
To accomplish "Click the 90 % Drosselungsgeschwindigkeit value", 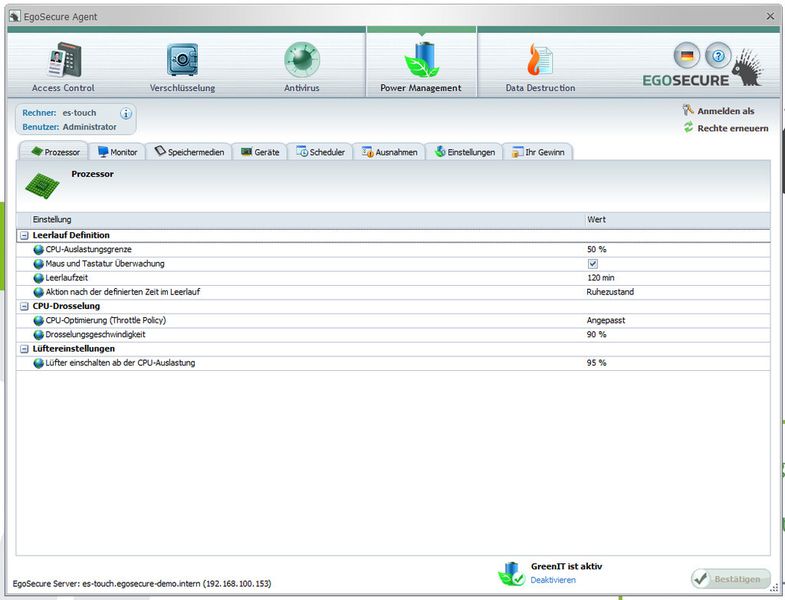I will 597,335.
